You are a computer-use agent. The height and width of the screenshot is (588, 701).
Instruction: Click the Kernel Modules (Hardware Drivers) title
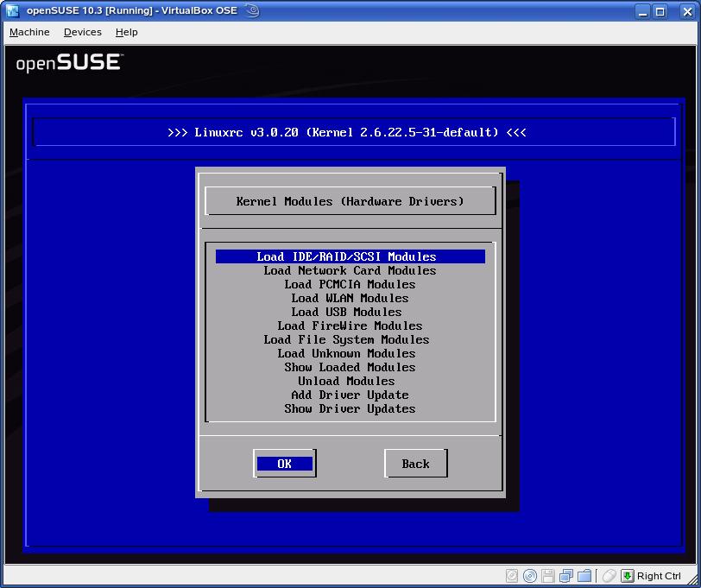tap(350, 201)
